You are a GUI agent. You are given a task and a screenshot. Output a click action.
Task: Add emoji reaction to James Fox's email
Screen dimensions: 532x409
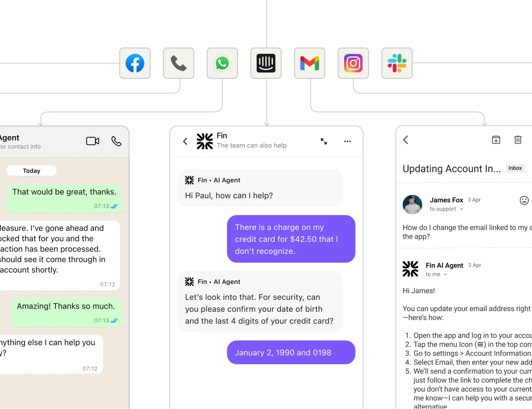coord(524,200)
